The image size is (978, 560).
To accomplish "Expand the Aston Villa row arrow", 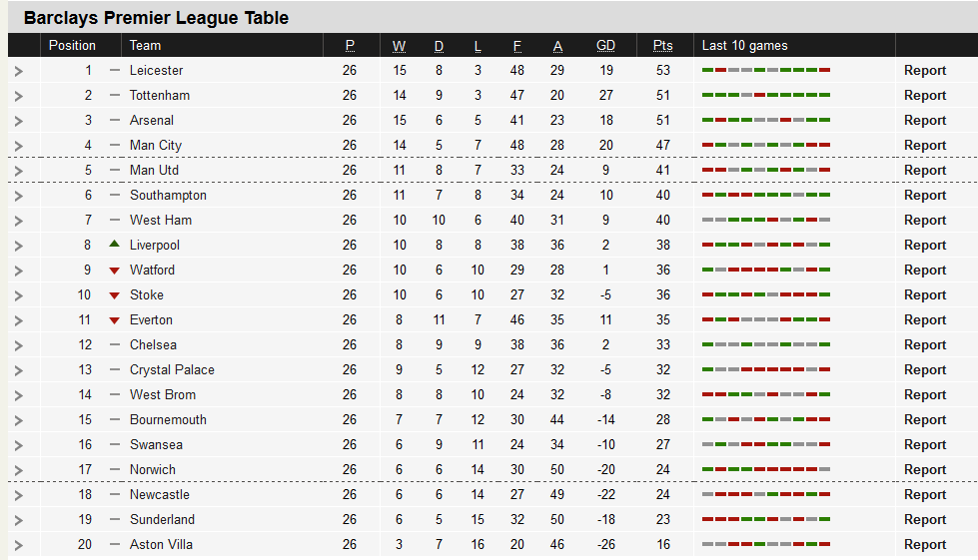I will (19, 545).
